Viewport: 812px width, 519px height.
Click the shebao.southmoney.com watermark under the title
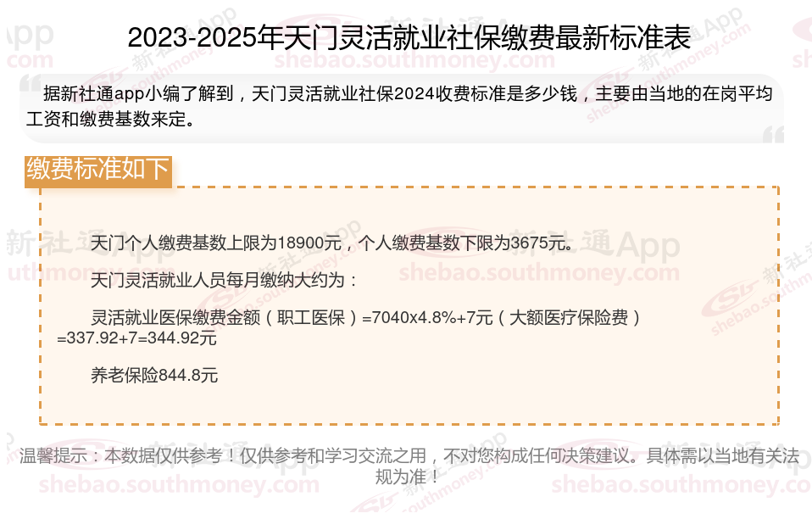414,60
